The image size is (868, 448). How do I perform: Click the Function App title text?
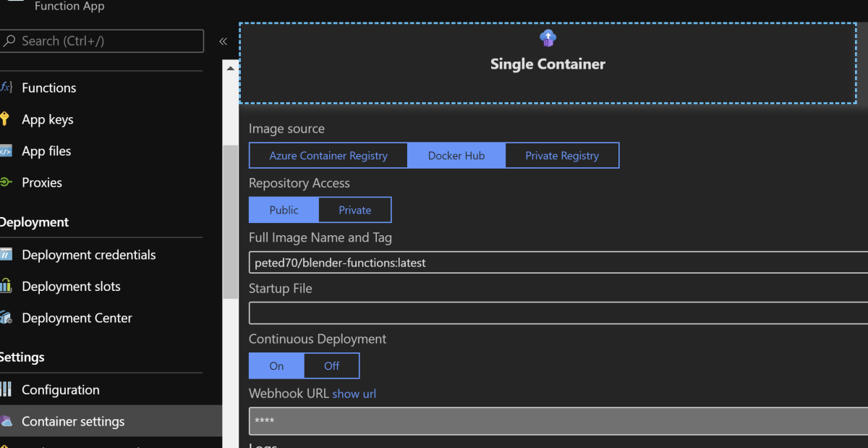69,7
